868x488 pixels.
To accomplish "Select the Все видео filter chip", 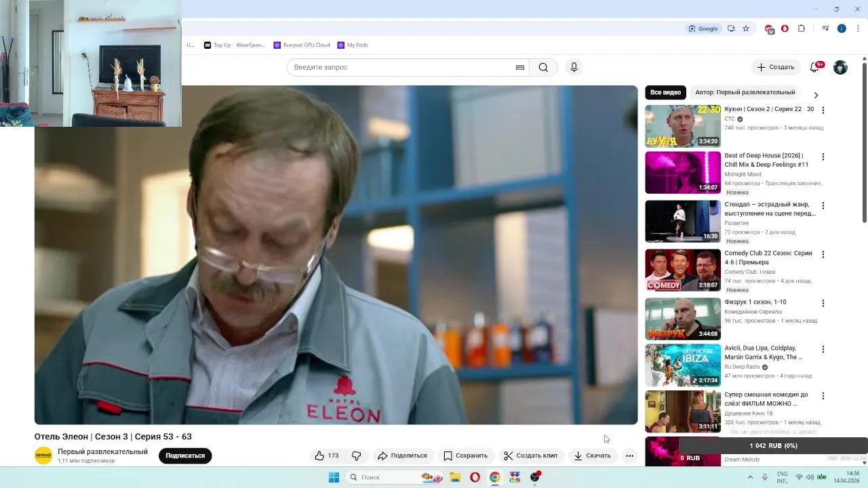I will pyautogui.click(x=665, y=92).
